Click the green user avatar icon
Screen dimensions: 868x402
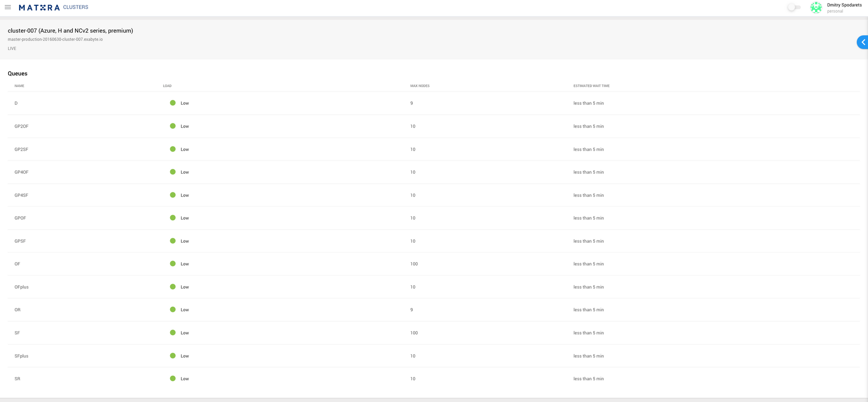816,8
